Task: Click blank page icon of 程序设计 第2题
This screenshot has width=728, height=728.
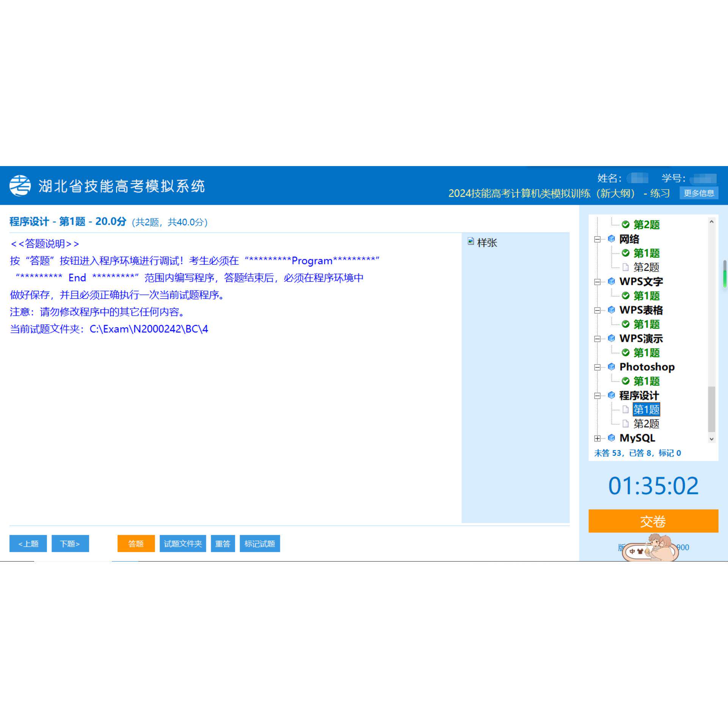Action: pyautogui.click(x=626, y=424)
